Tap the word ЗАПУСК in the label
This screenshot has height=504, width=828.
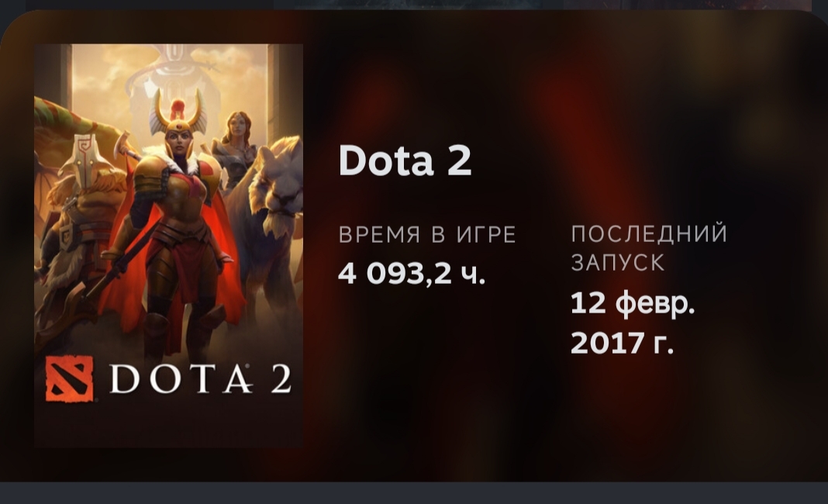(x=618, y=263)
